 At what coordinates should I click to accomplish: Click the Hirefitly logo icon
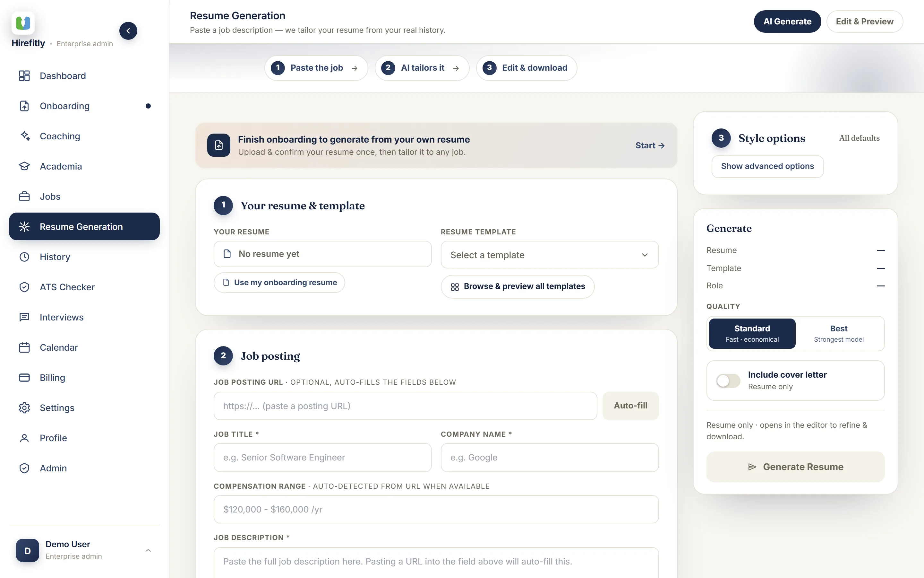click(x=23, y=23)
